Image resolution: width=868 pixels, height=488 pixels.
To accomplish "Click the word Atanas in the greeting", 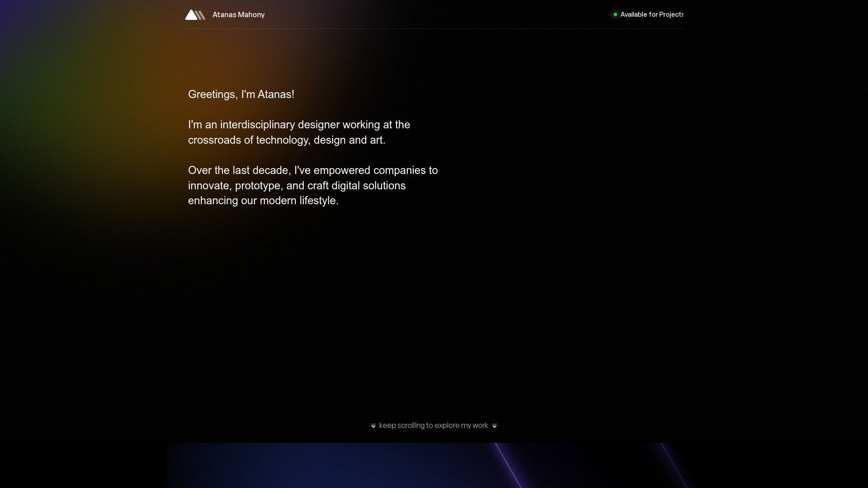I will coord(274,94).
